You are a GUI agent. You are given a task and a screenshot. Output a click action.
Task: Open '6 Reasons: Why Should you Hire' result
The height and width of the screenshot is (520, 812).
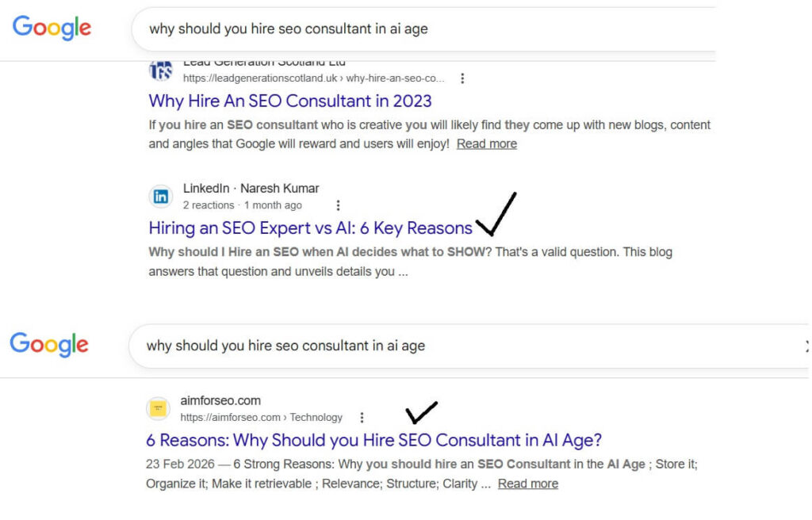(373, 440)
